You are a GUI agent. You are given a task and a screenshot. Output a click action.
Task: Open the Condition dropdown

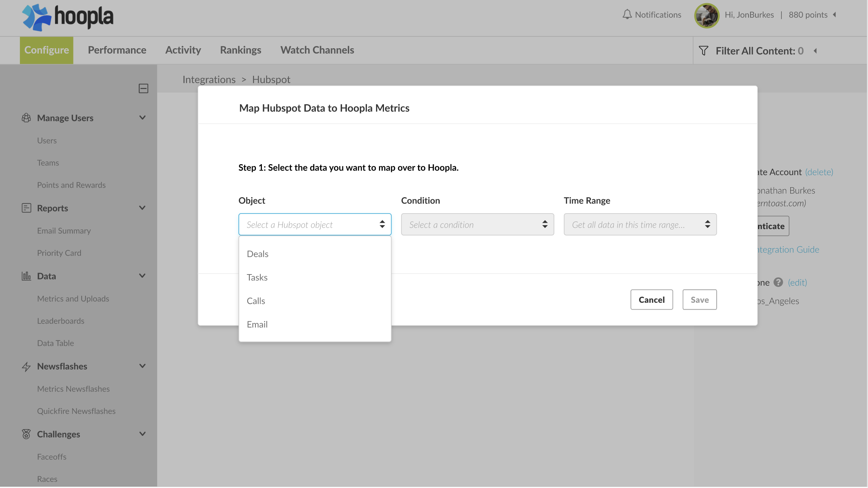(477, 224)
